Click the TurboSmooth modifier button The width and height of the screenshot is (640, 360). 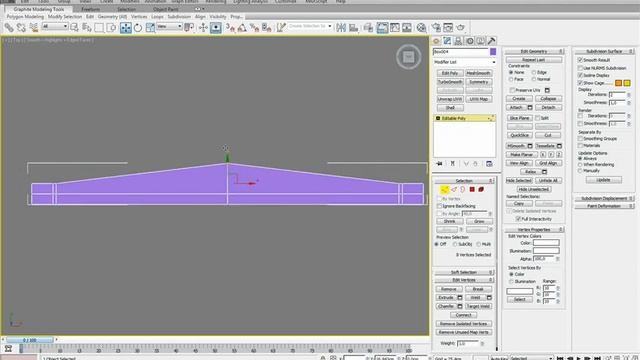(450, 82)
